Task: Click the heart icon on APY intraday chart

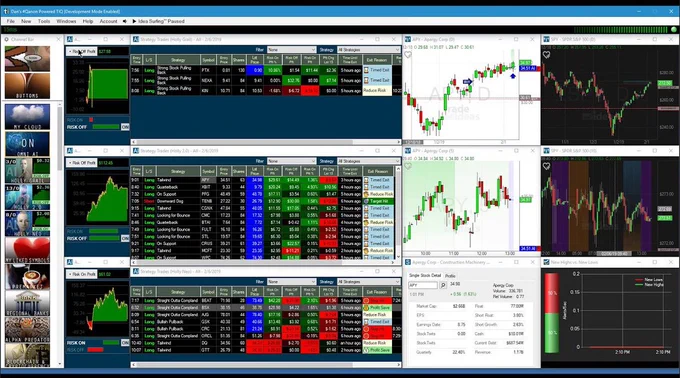Action: pyautogui.click(x=408, y=166)
